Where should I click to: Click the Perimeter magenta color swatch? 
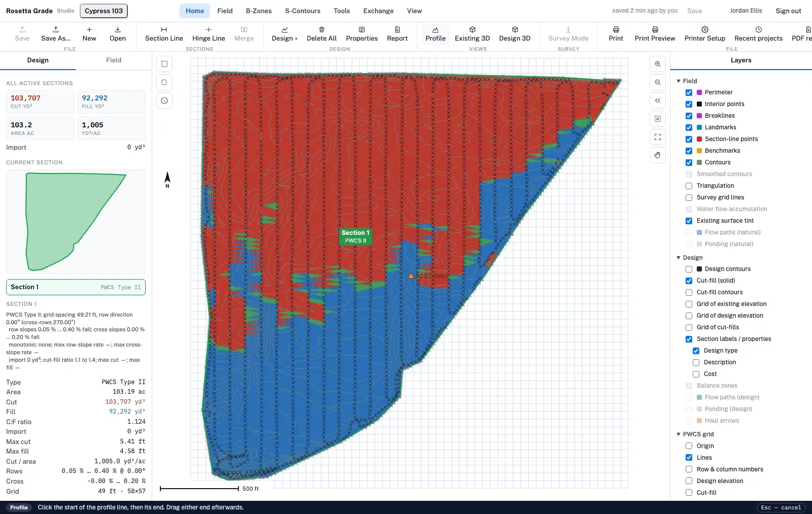tap(699, 92)
